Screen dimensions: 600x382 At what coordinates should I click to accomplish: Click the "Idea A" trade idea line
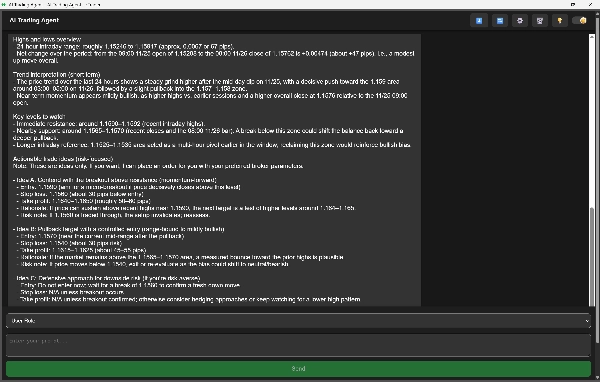[x=114, y=180]
